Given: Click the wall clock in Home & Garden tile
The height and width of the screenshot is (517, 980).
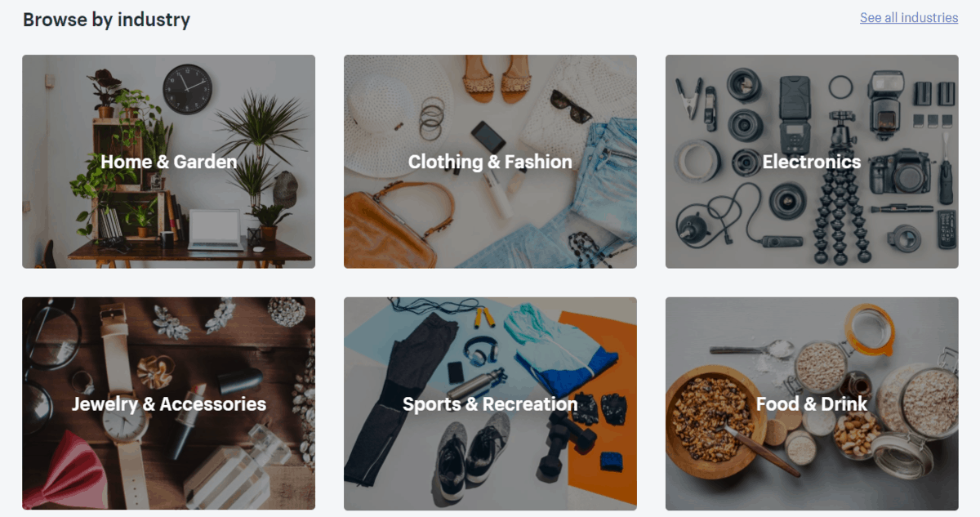Looking at the screenshot, I should point(187,88).
